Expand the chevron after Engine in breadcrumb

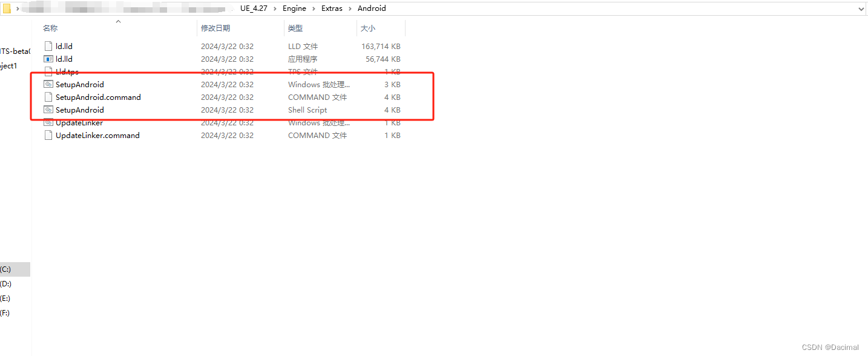[x=314, y=8]
